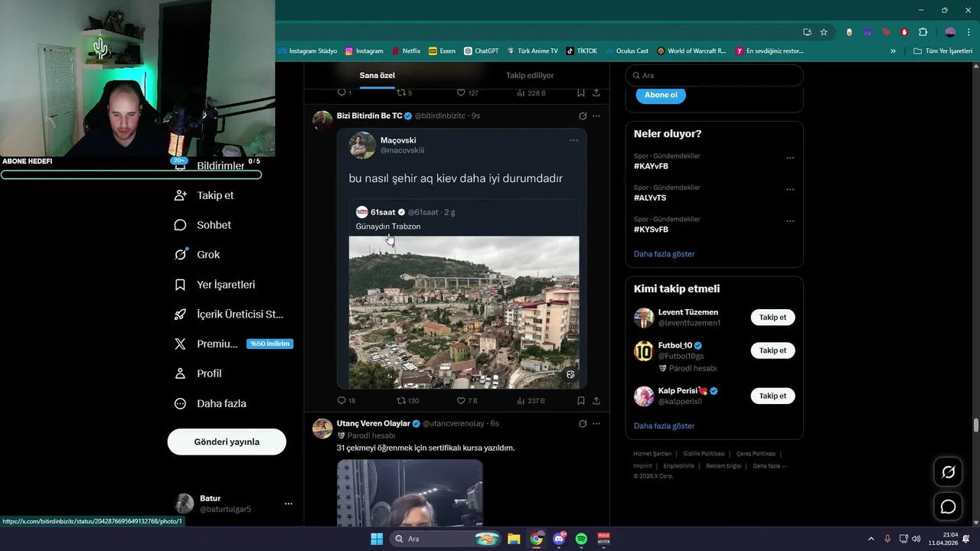Screen dimensions: 980x551
Task: Open more options for #KAYvFB trend
Action: click(x=790, y=158)
